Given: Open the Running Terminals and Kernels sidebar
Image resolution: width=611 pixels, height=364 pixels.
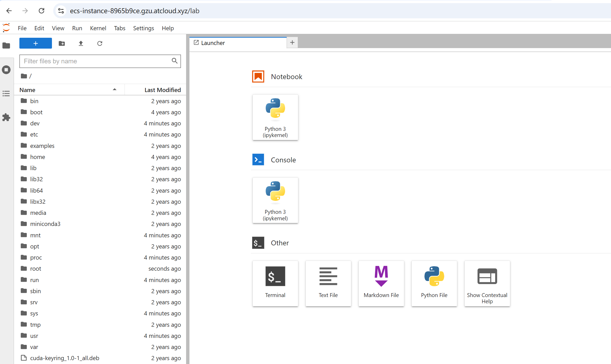Looking at the screenshot, I should tap(6, 70).
